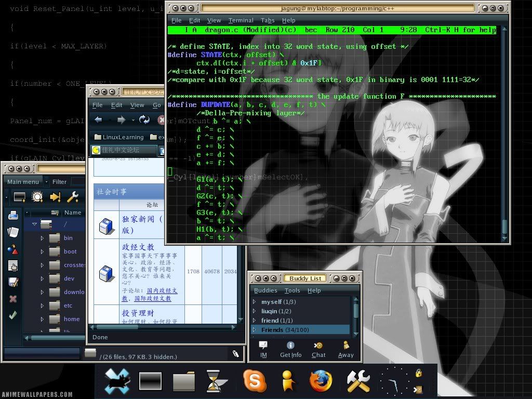This screenshot has height=399, width=532.
Task: Set Away status in Buddy List
Action: click(x=345, y=350)
